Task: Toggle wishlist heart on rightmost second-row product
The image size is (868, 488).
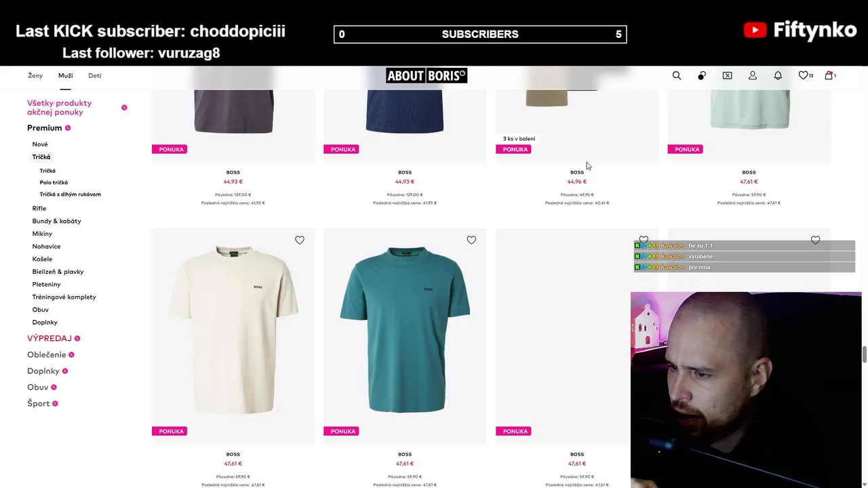Action: (x=815, y=240)
